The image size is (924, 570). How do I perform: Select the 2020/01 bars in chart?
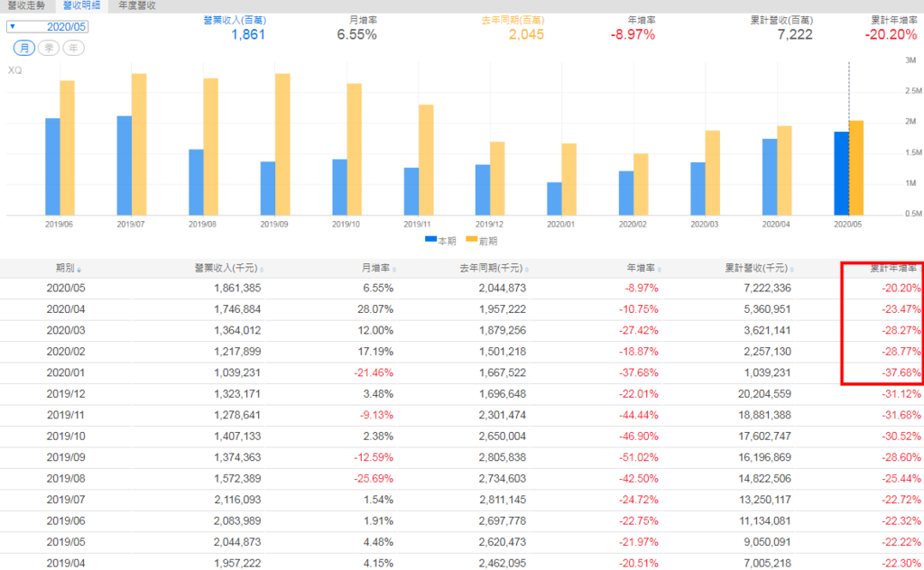click(x=561, y=179)
